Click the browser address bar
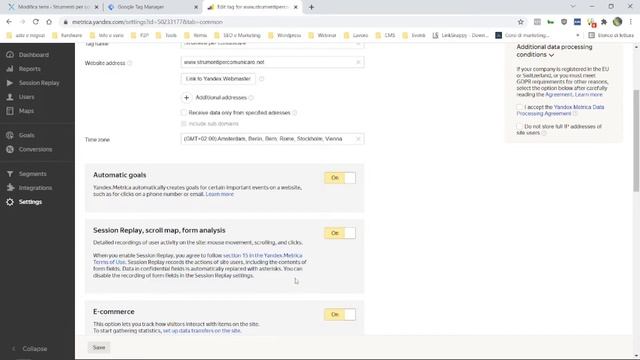The height and width of the screenshot is (360, 640). [x=287, y=22]
